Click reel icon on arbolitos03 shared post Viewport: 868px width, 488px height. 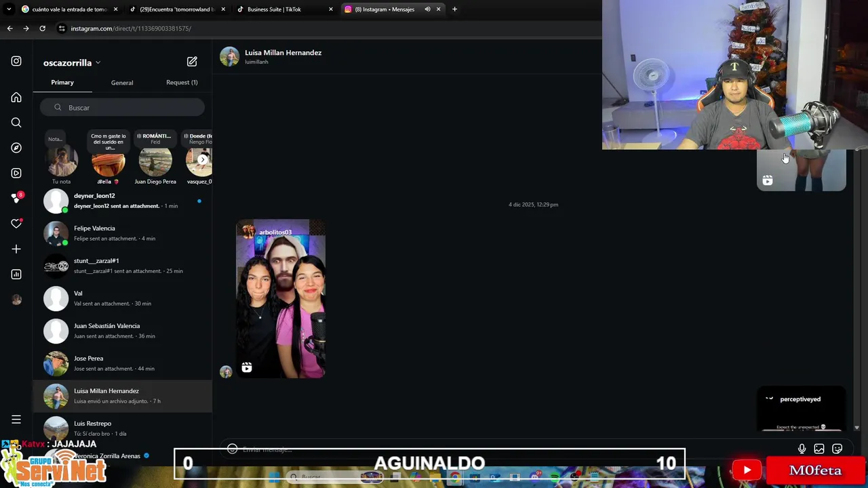(x=247, y=367)
